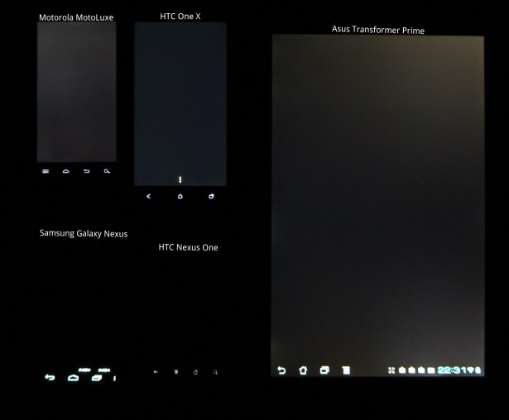The width and height of the screenshot is (509, 420).
Task: Tap the Galaxy Nexus home button
Action: pyautogui.click(x=73, y=378)
